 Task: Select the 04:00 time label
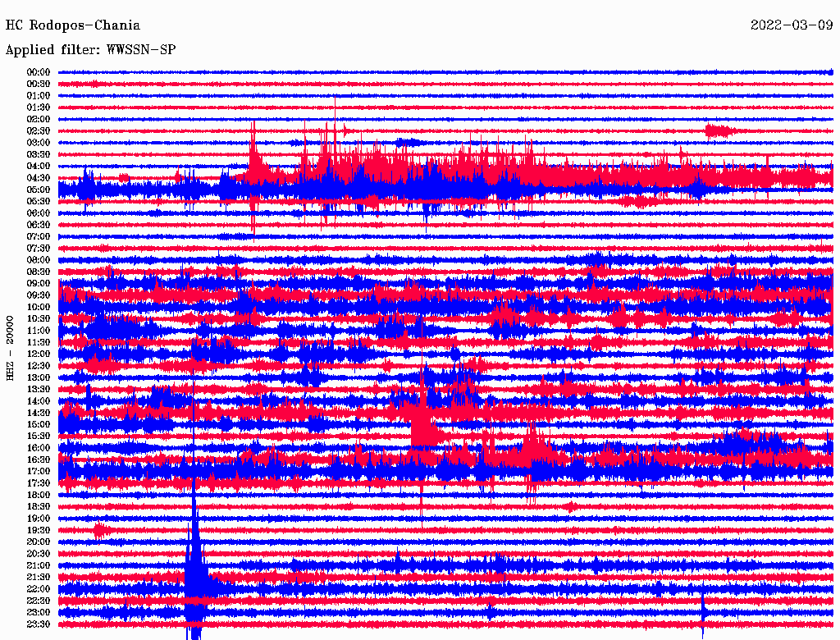[39, 167]
